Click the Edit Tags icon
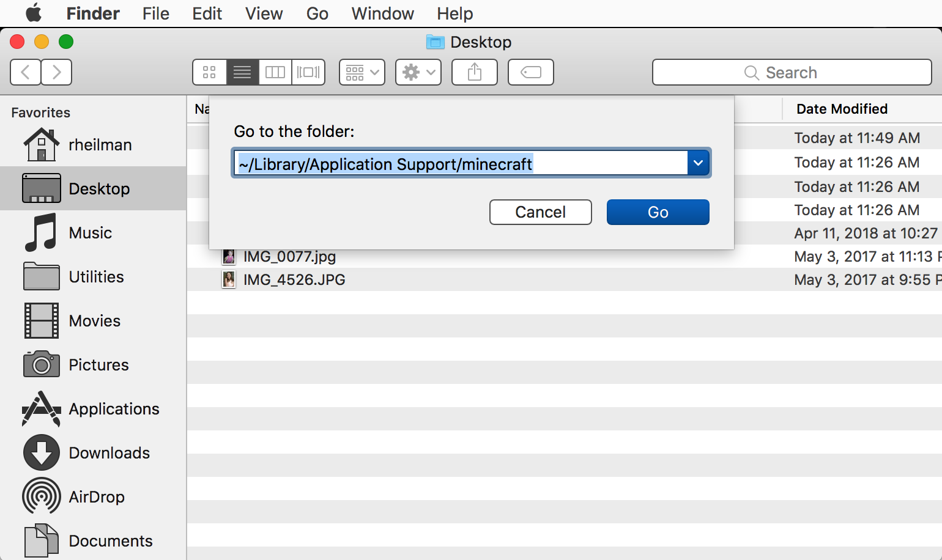 [531, 72]
